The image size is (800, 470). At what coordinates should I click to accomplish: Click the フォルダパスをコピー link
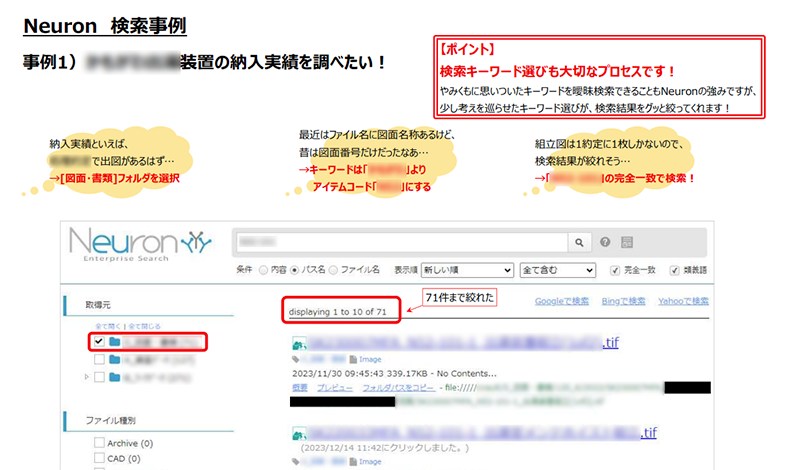pyautogui.click(x=398, y=388)
